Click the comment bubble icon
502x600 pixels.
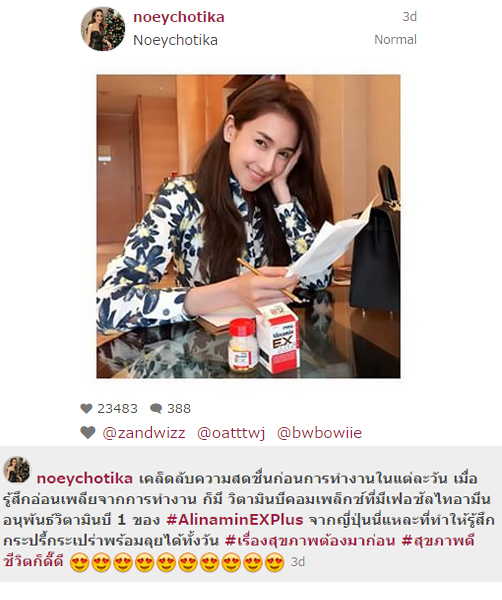click(x=156, y=409)
